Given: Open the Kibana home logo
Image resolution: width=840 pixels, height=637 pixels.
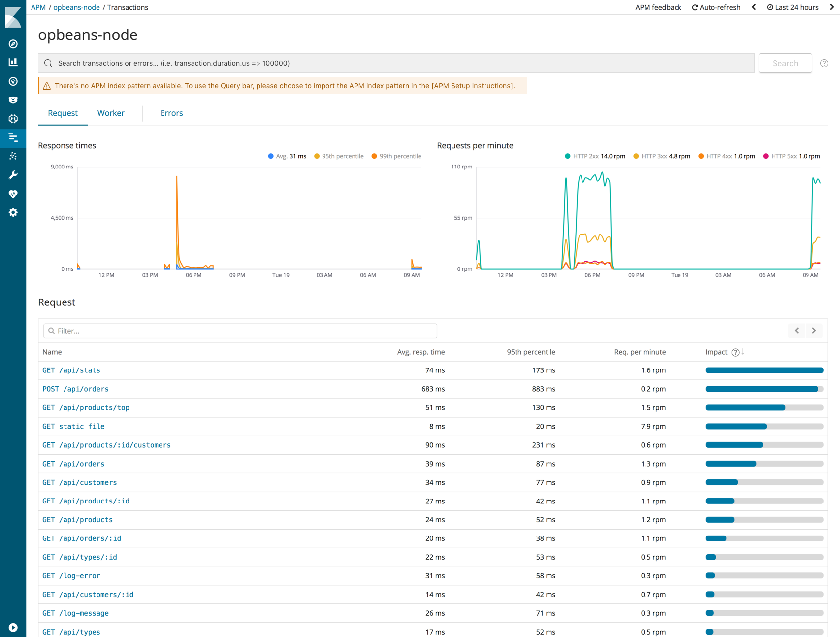Looking at the screenshot, I should [13, 17].
